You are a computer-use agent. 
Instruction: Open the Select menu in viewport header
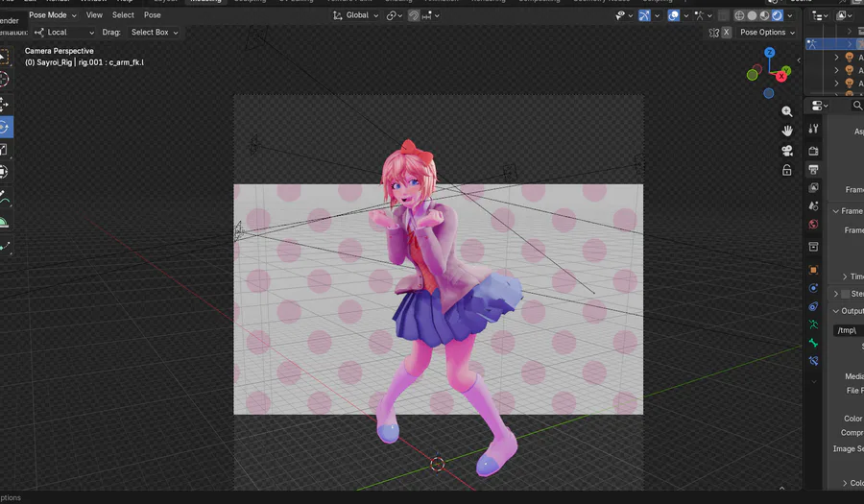coord(123,15)
